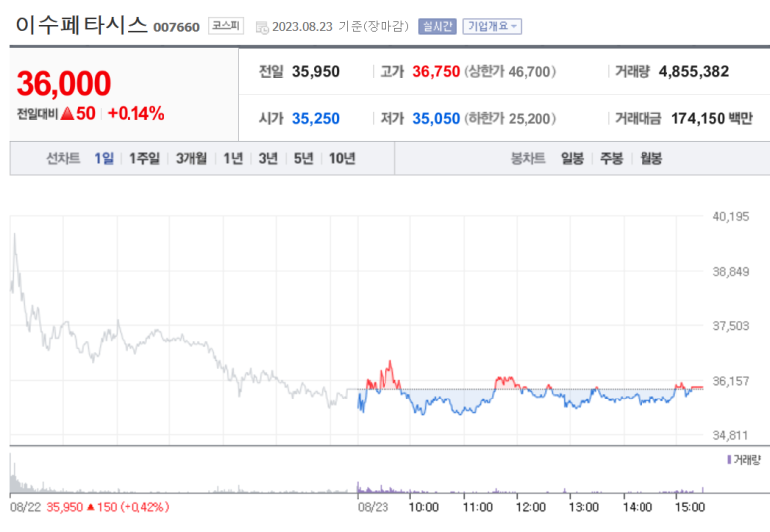Viewport: 770px width, 532px height.
Task: Click the 08/22 summary 35,950 ▲150 (+0.42%)
Action: (x=108, y=507)
